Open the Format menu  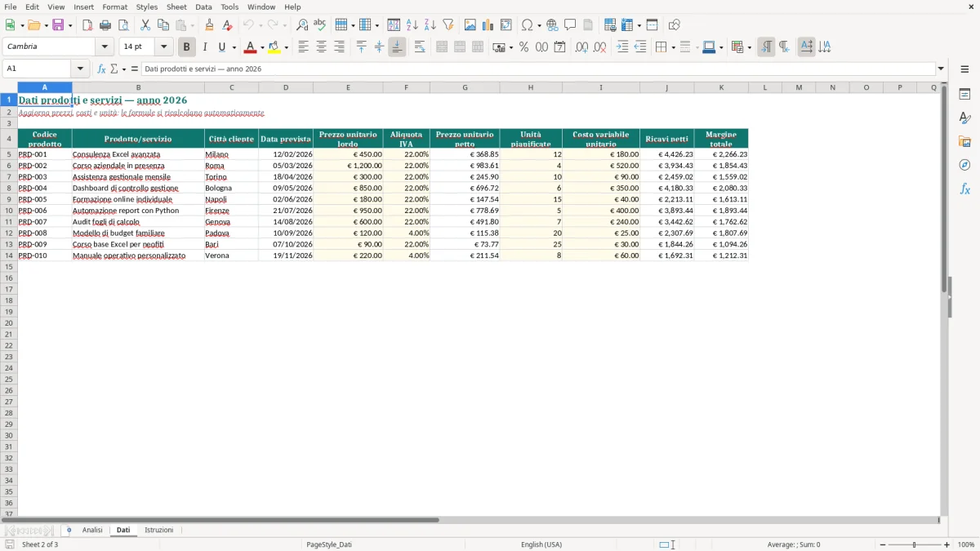[114, 7]
